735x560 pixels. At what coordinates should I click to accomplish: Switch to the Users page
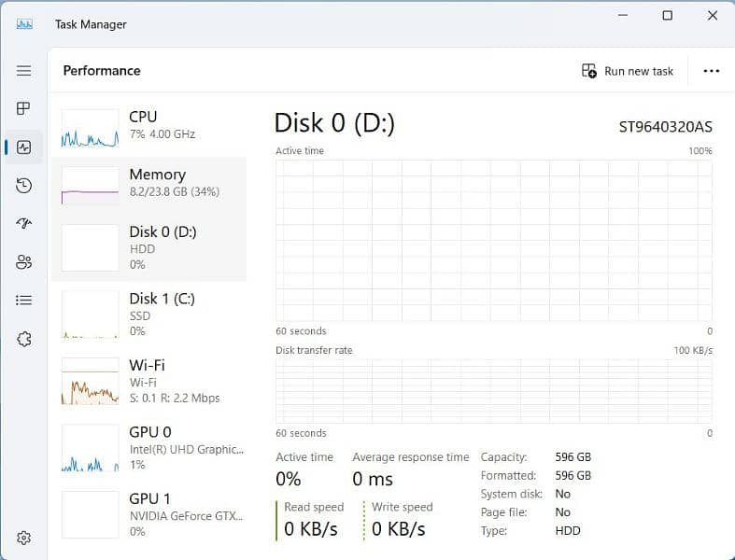(24, 262)
